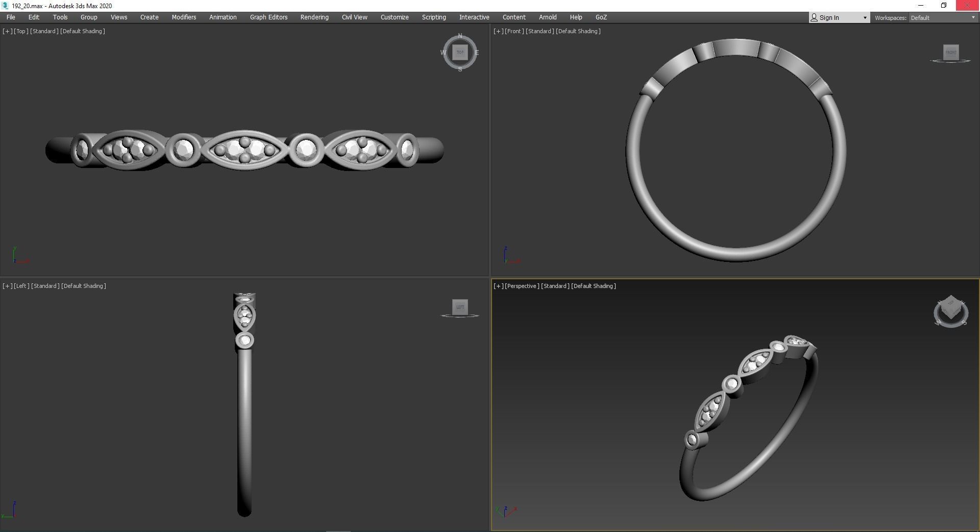The width and height of the screenshot is (980, 532).
Task: Click the 3ds Max application icon
Action: 5,6
